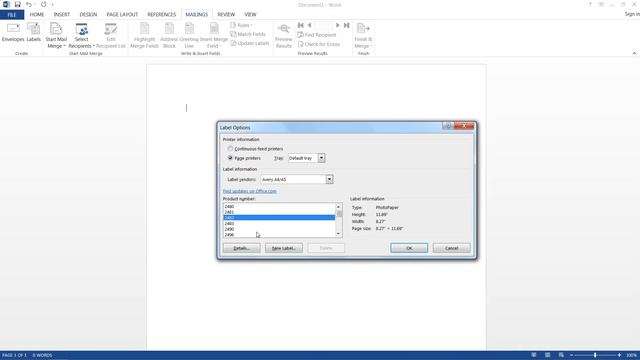Select product number 2483 in the list
The width and height of the screenshot is (640, 360).
click(279, 224)
